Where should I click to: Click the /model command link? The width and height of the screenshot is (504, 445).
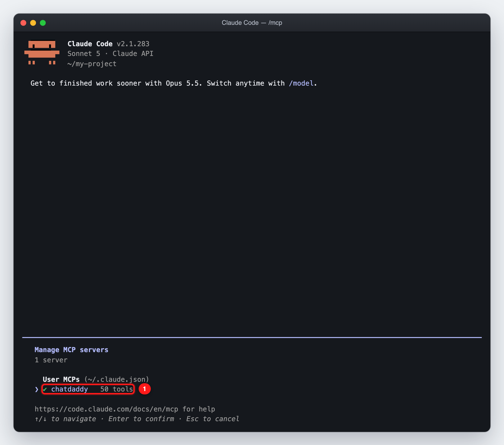301,83
